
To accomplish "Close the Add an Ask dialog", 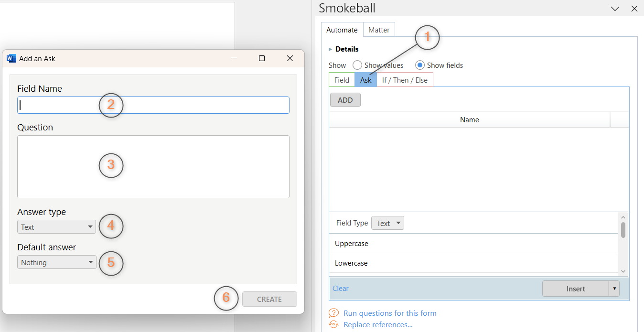I will [290, 58].
